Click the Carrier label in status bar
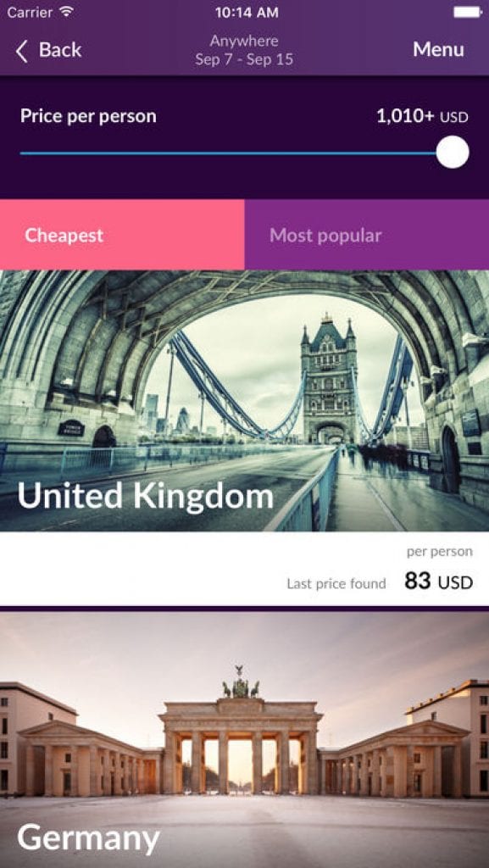Viewport: 489px width, 868px height. click(30, 12)
